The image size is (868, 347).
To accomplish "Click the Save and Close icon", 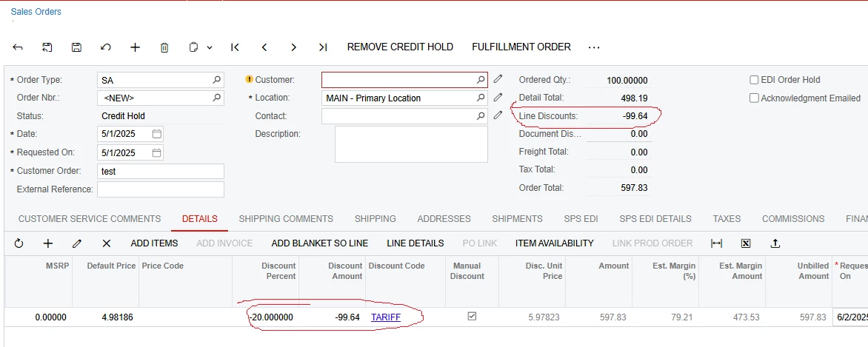I will click(x=47, y=47).
